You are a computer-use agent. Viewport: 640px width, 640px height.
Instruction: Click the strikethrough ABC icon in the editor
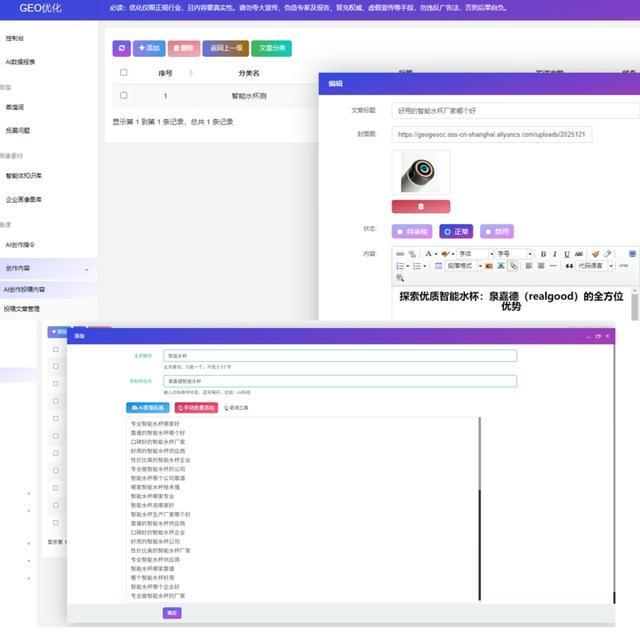[x=579, y=254]
